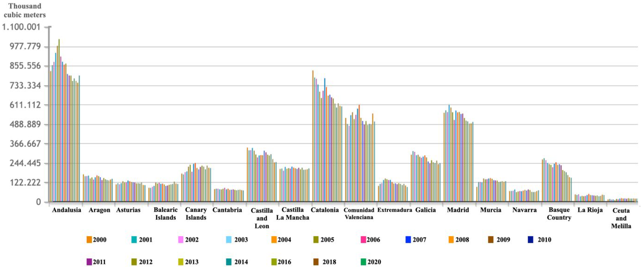The width and height of the screenshot is (644, 268).
Task: Click the Galicia category label
Action: 425,210
